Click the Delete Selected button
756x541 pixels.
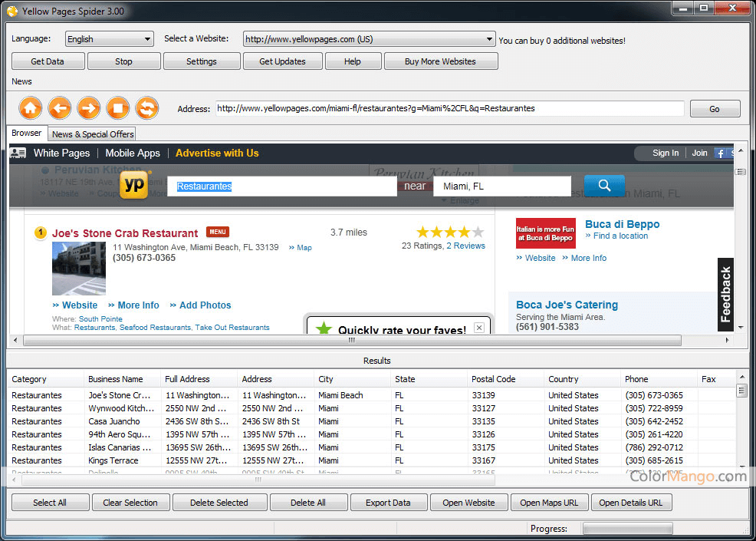(x=219, y=503)
